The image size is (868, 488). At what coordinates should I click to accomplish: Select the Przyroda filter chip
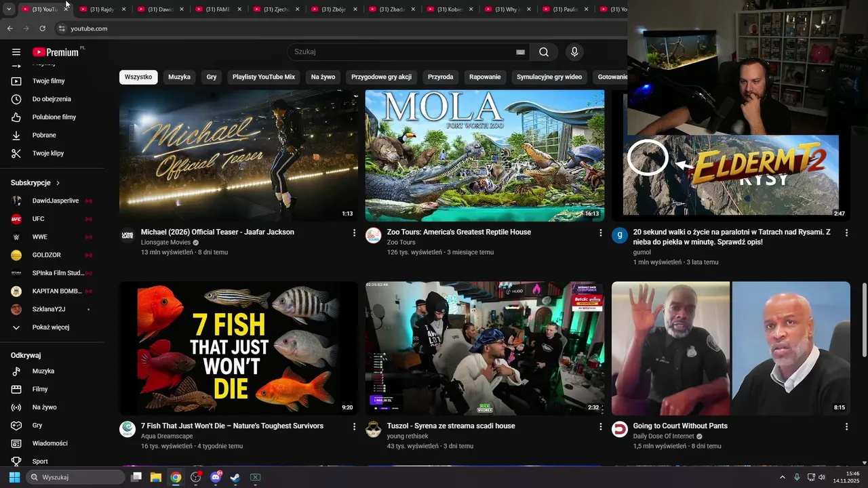(441, 77)
